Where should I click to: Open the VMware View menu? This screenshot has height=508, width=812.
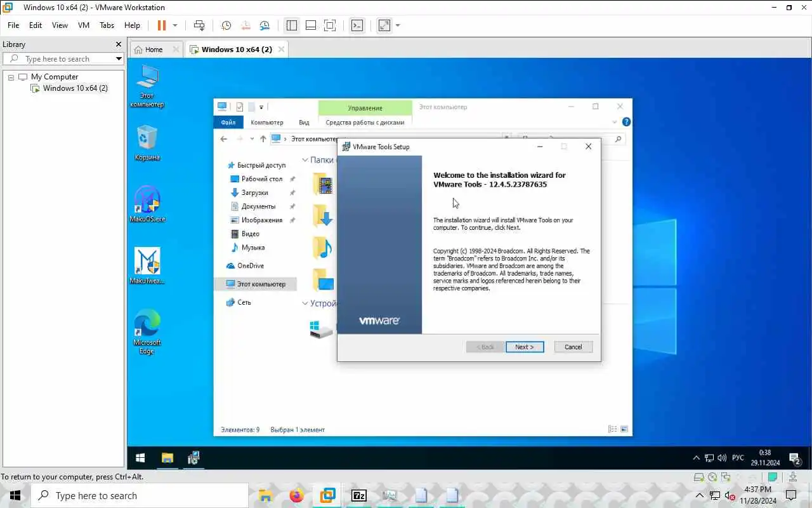click(60, 25)
